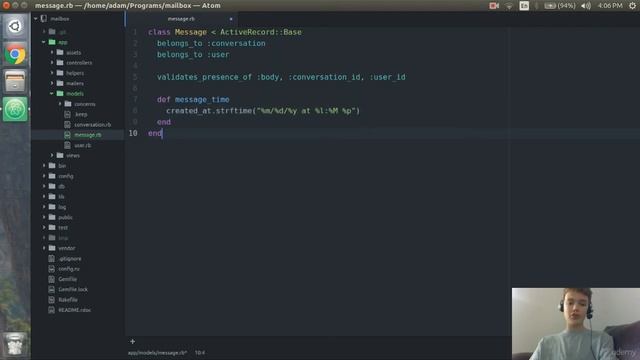Place cursor on message_time method name

pyautogui.click(x=202, y=100)
